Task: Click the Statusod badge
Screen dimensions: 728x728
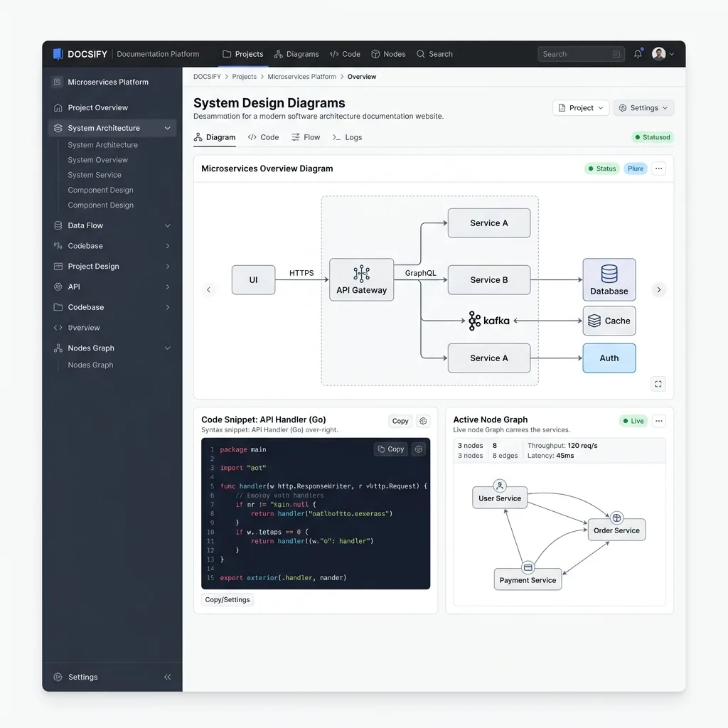Action: pos(653,137)
